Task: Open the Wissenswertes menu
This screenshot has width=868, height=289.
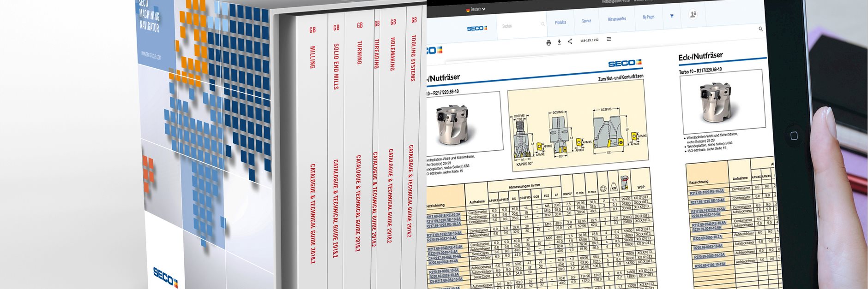Action: pyautogui.click(x=617, y=19)
